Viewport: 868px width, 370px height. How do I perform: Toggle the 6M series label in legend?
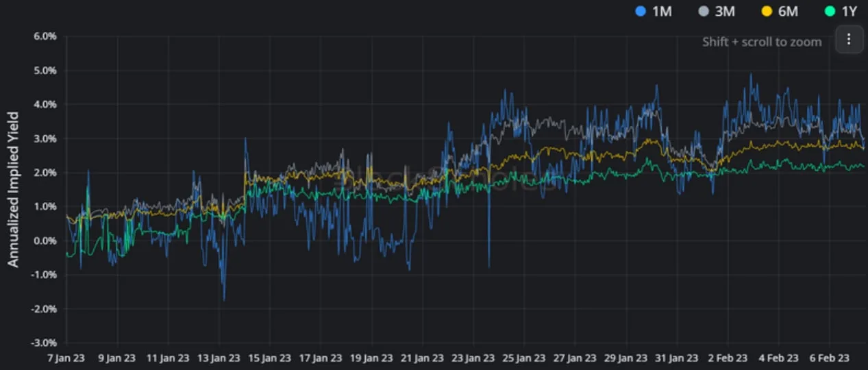(787, 11)
